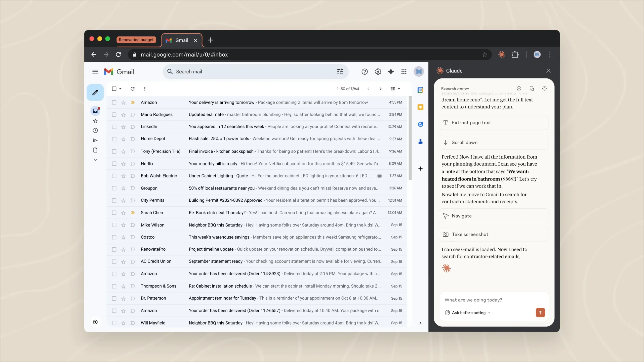
Task: Click the Compose pencil button
Action: (95, 93)
